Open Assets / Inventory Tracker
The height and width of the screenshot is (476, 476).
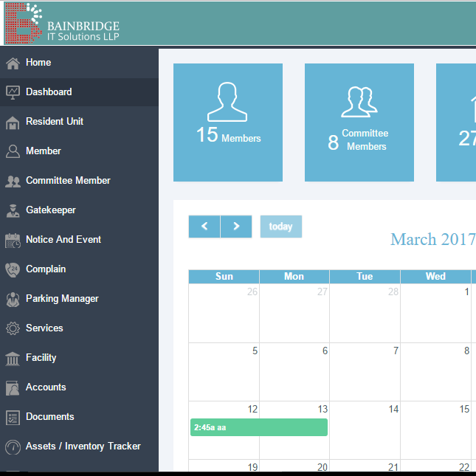tap(79, 446)
